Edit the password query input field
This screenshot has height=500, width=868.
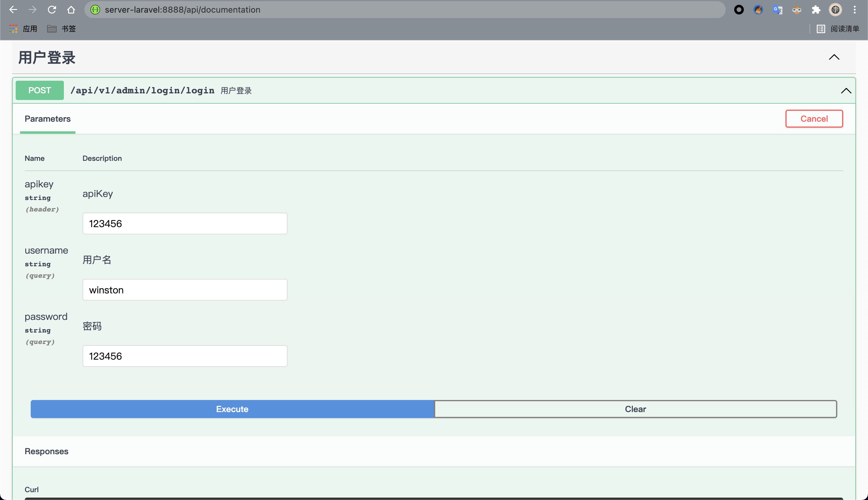tap(185, 356)
